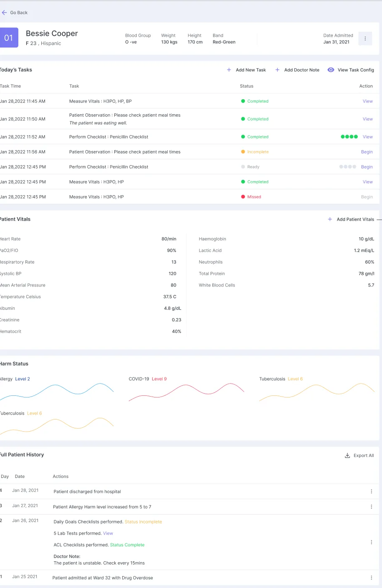Click the Weight 130 kgs value
Image resolution: width=382 pixels, height=588 pixels.
point(169,42)
